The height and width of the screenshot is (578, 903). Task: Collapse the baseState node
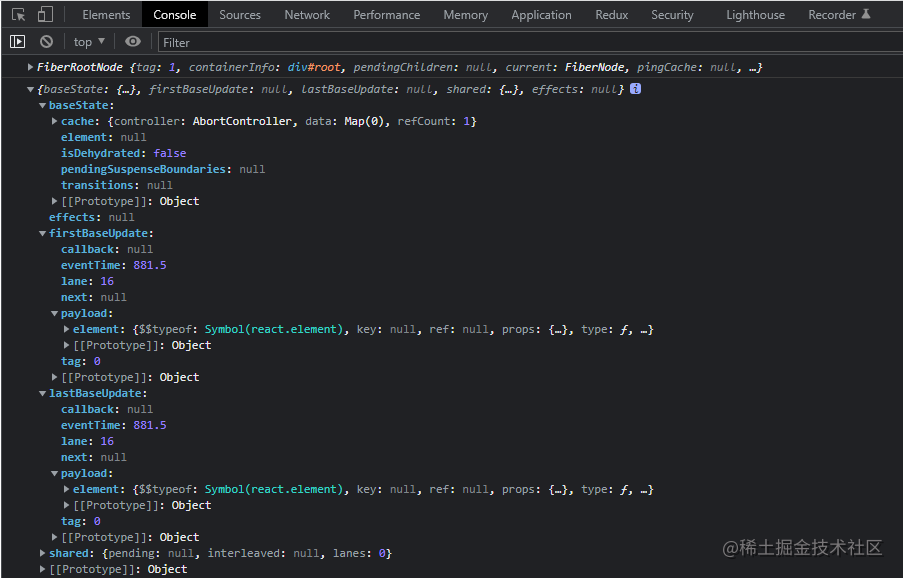pyautogui.click(x=42, y=105)
